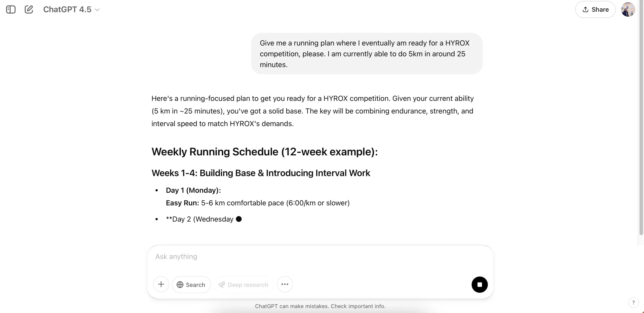Click the Share button
The height and width of the screenshot is (313, 644).
[595, 9]
